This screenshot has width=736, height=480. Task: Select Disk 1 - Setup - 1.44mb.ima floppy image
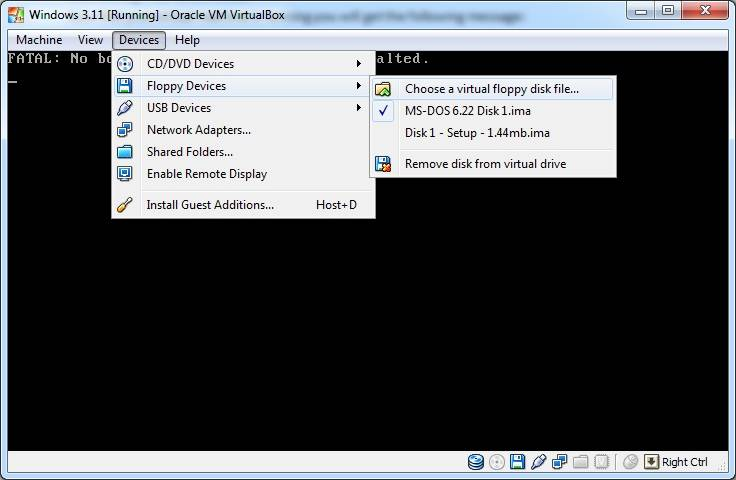(477, 133)
